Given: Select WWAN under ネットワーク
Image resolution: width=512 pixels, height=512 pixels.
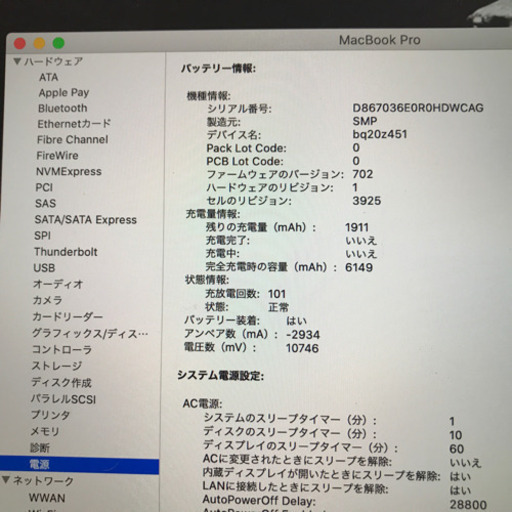Looking at the screenshot, I should point(47,498).
